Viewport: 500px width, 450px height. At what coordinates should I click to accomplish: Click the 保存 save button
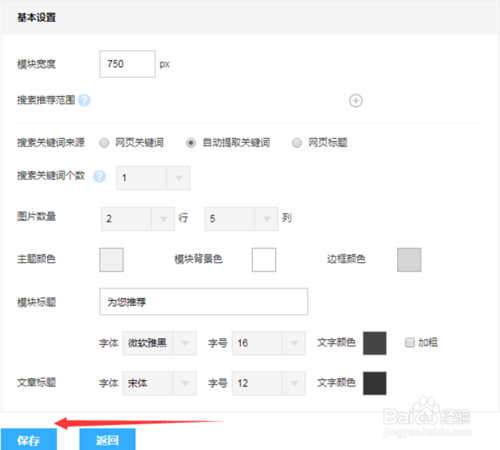point(29,439)
